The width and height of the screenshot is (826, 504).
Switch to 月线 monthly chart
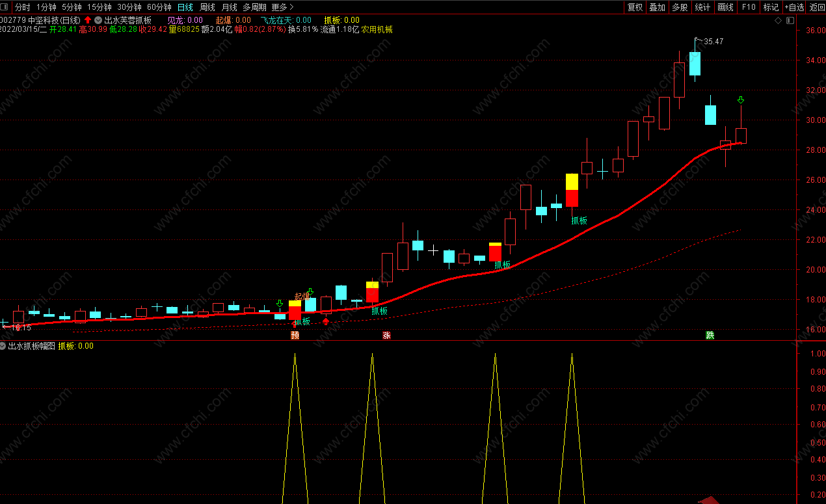coord(230,7)
